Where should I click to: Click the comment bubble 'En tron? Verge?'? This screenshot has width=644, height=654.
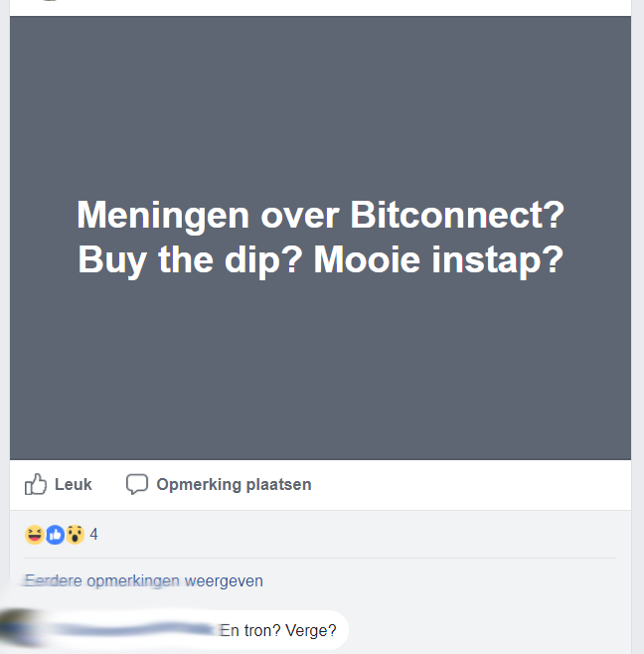(x=194, y=630)
